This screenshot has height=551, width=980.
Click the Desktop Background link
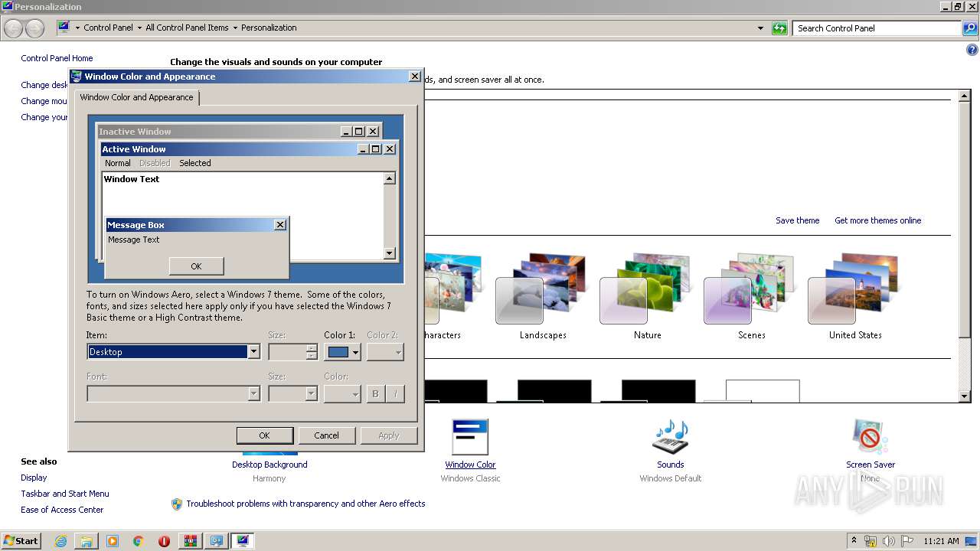pyautogui.click(x=269, y=465)
